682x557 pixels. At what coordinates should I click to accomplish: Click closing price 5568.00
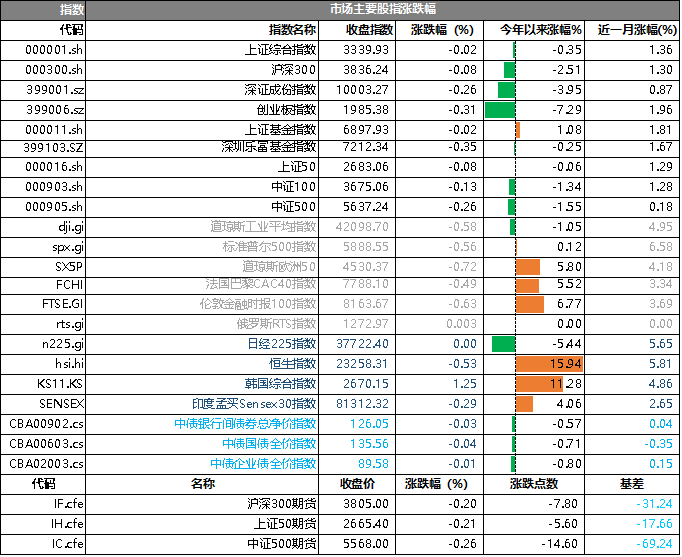pos(365,544)
